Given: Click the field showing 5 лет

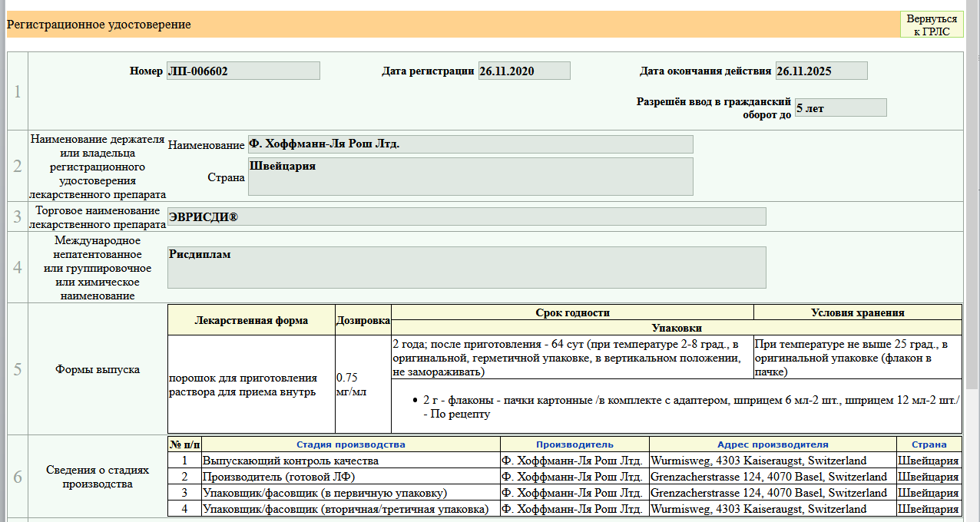Looking at the screenshot, I should (x=840, y=108).
